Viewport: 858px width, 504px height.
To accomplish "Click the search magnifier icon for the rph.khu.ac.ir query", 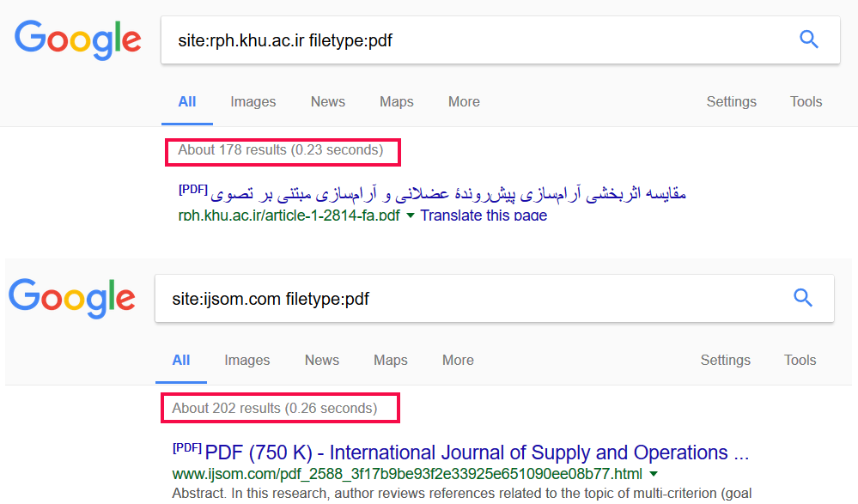I will click(x=809, y=39).
